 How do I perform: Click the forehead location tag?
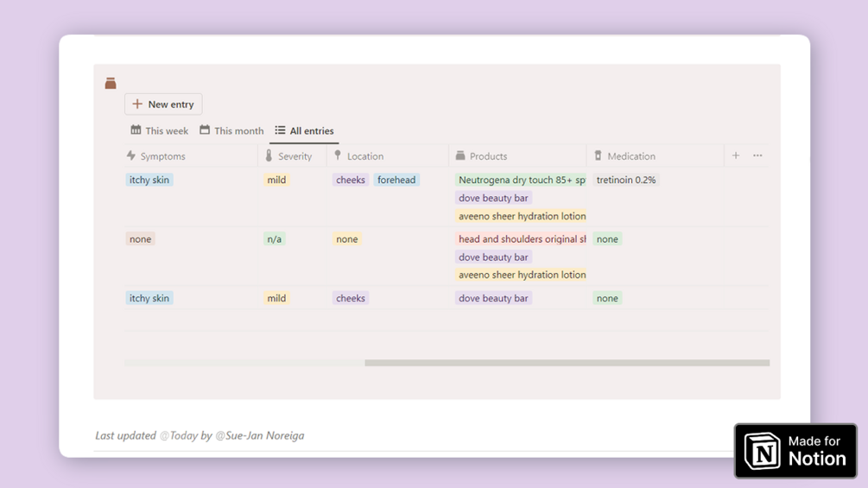(x=396, y=181)
